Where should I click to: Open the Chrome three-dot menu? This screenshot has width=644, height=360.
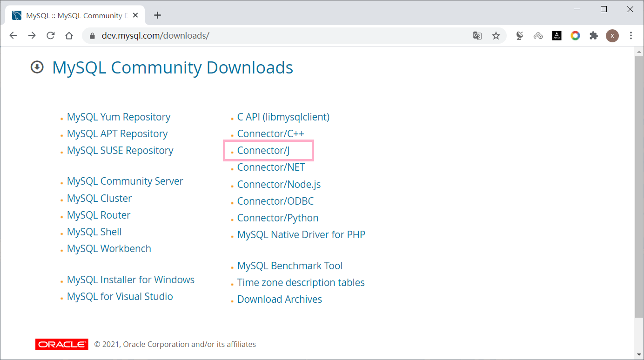pyautogui.click(x=631, y=35)
